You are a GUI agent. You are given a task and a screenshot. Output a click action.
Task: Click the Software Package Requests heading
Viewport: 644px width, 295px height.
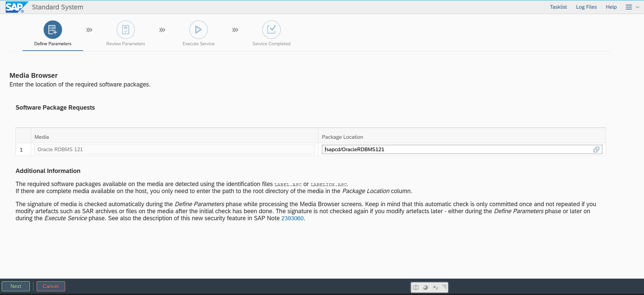coord(55,108)
